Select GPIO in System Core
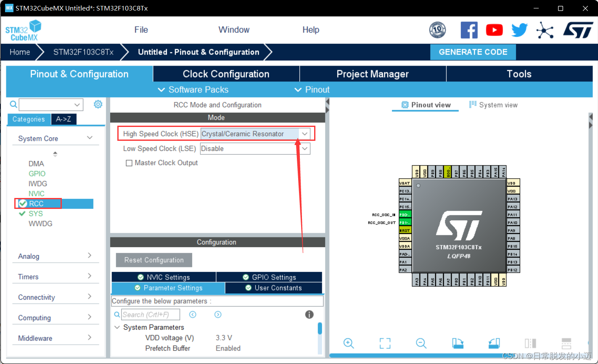 point(37,174)
